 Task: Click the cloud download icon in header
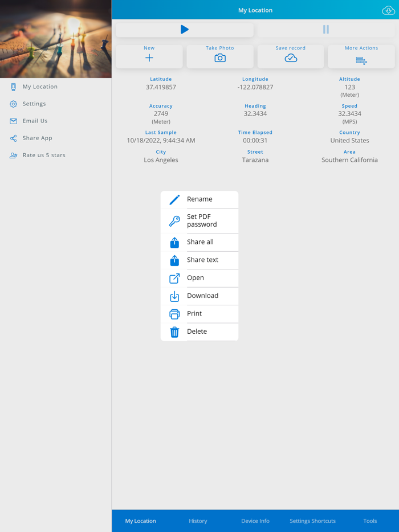(x=389, y=10)
